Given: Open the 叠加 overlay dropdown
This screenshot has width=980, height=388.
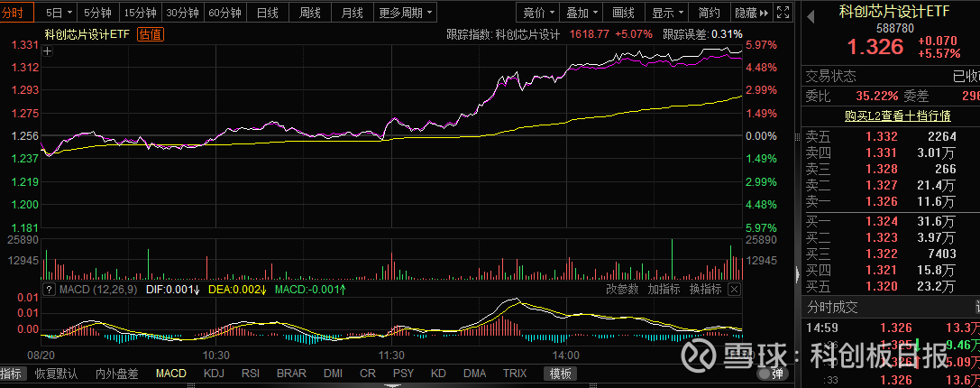Looking at the screenshot, I should click(x=582, y=13).
